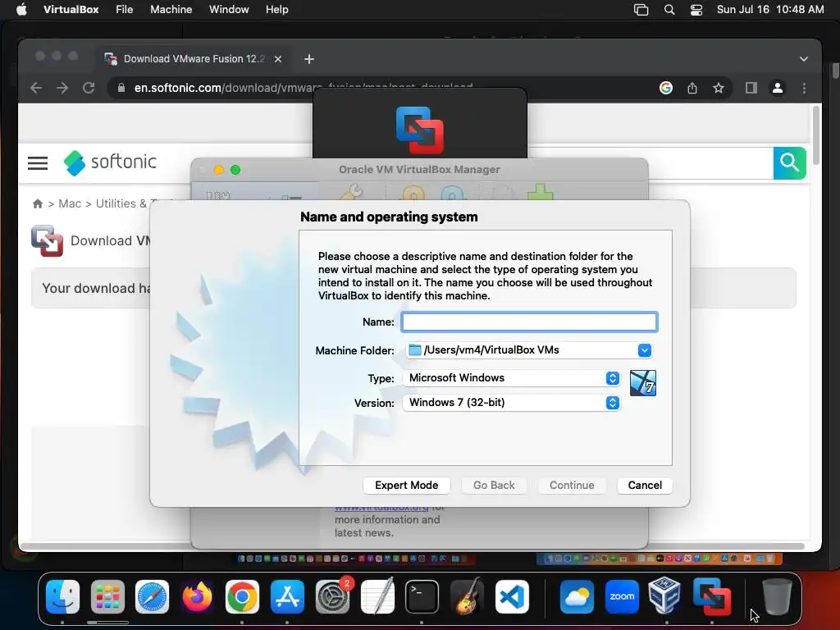The width and height of the screenshot is (840, 630).
Task: Launch Zoom from the Dock
Action: 622,596
